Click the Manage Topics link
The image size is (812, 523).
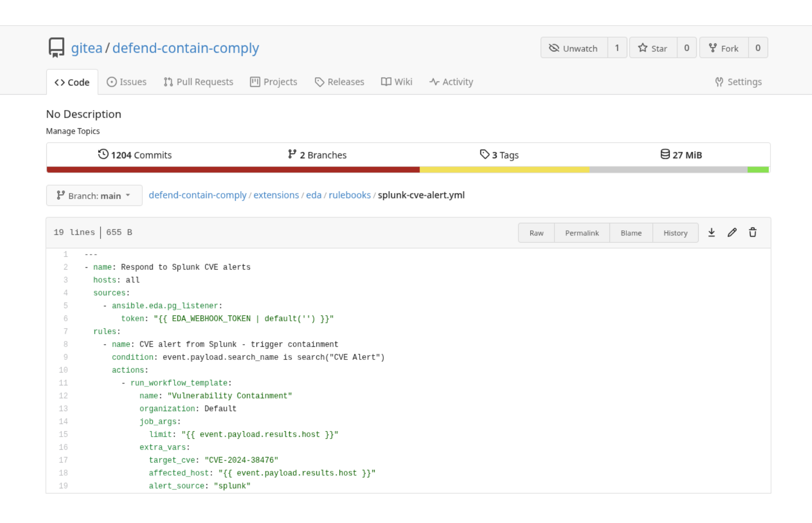click(x=73, y=131)
